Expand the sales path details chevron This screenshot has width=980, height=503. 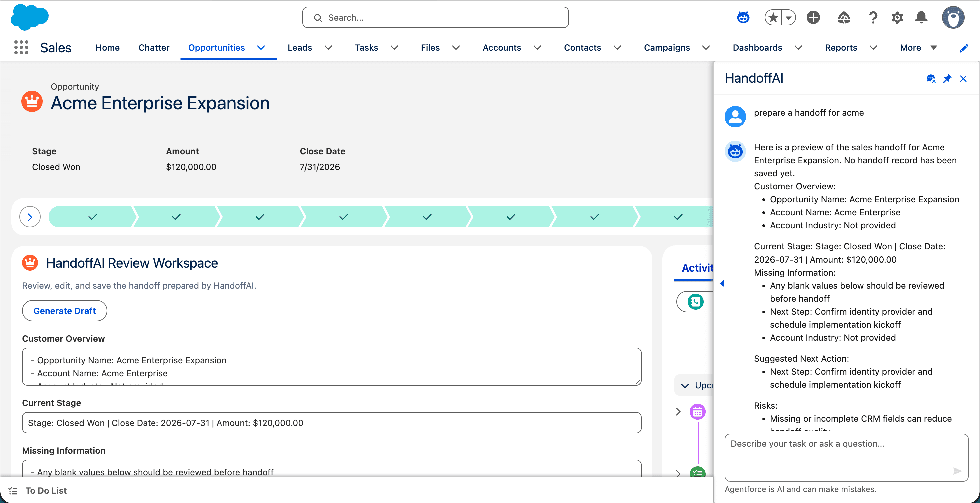pos(30,217)
